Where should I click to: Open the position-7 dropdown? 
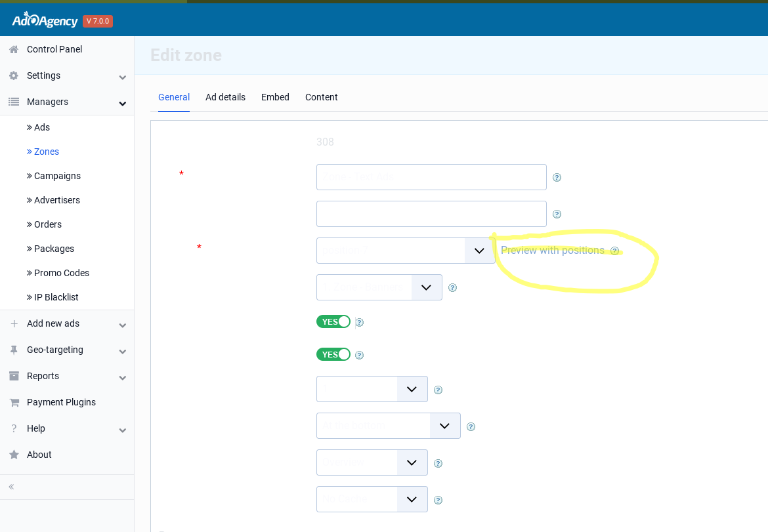point(406,251)
